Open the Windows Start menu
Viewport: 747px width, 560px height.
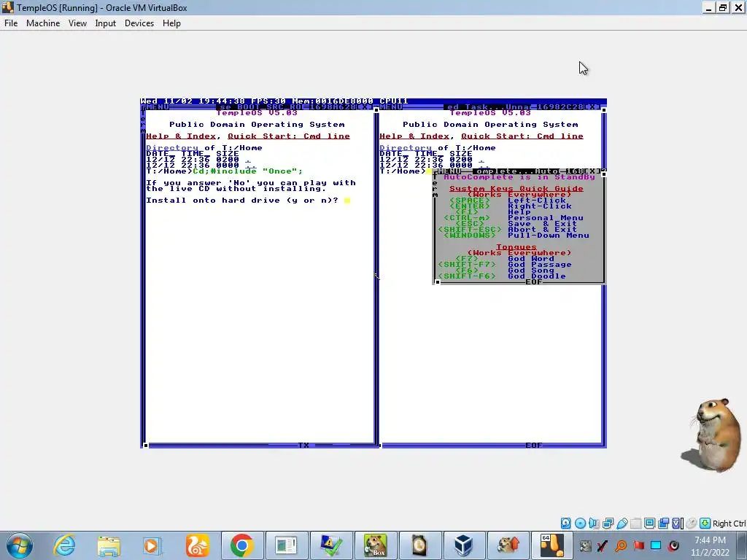click(x=20, y=545)
